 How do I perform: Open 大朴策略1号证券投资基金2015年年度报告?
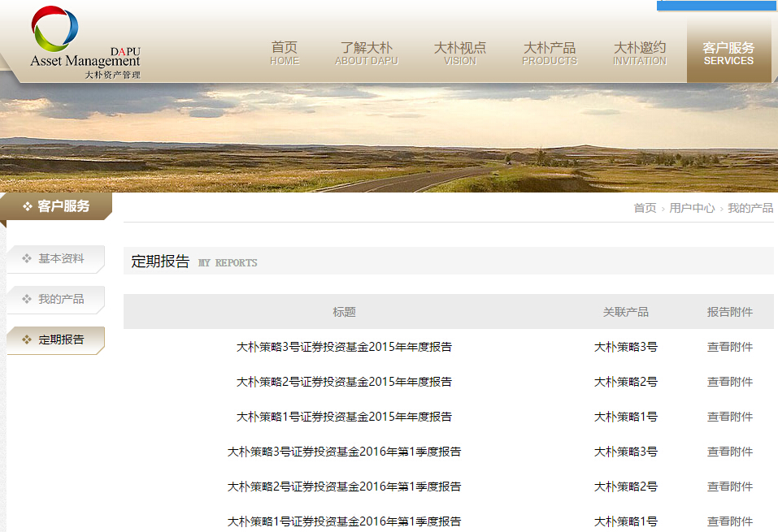(345, 417)
